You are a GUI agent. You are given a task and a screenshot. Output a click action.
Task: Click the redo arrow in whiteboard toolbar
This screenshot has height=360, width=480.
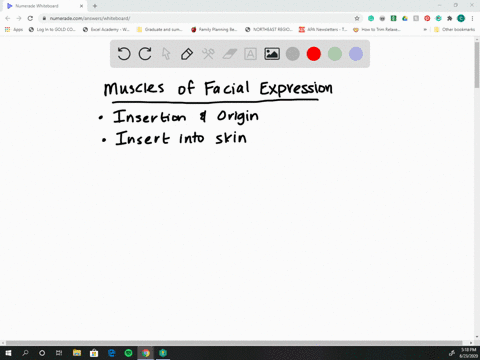[145, 54]
